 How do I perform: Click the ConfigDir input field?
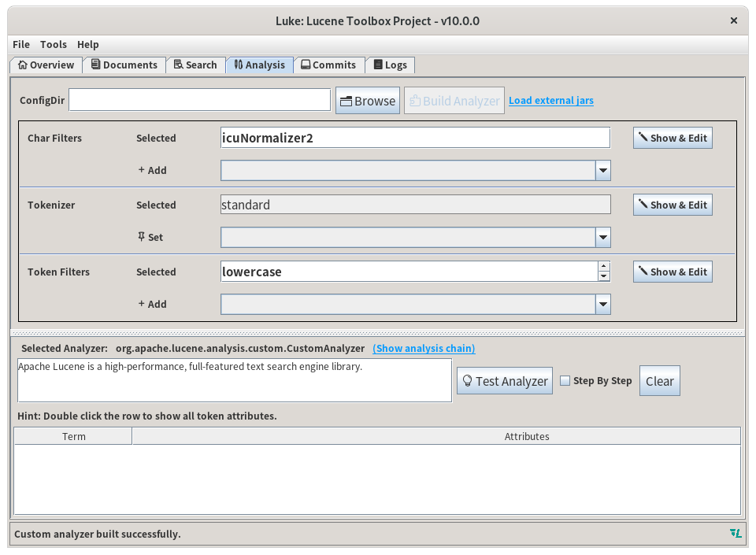pos(199,100)
